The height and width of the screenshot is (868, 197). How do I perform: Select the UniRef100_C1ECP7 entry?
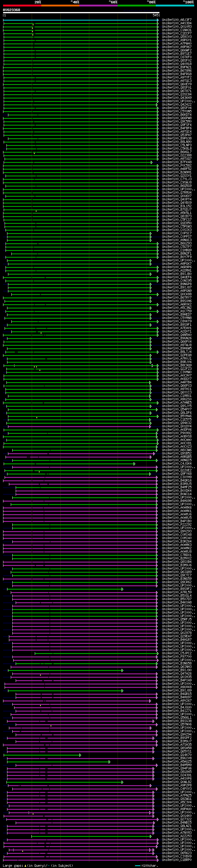click(x=176, y=33)
